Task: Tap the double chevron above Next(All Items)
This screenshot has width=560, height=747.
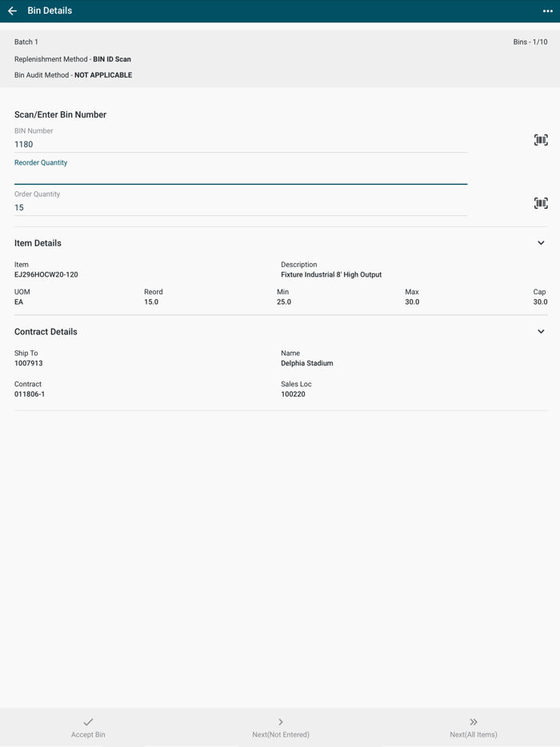Action: click(x=473, y=721)
